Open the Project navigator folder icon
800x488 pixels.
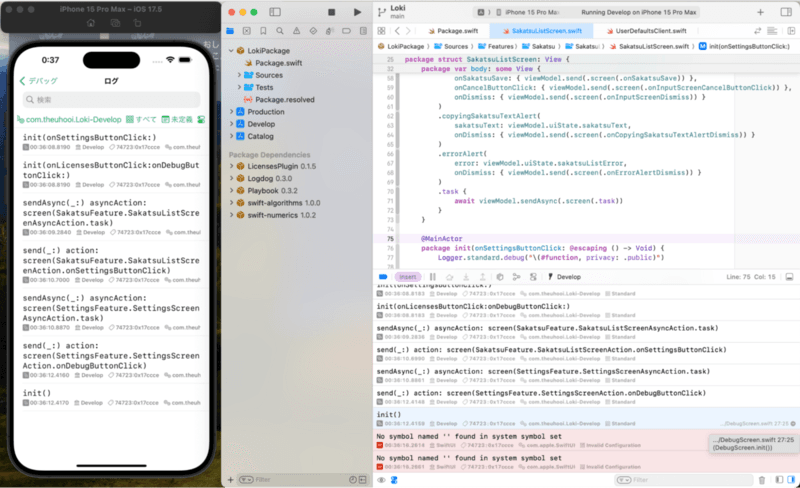pos(230,31)
